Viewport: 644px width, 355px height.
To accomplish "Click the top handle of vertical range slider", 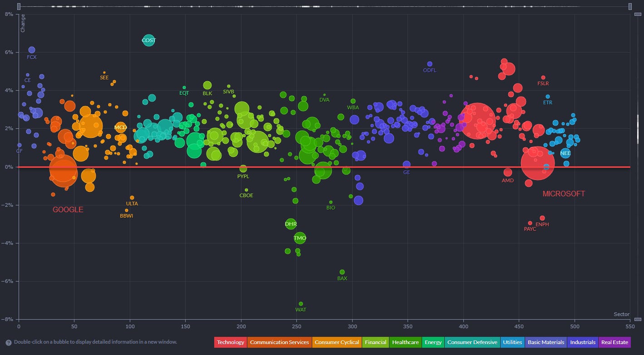I will coord(637,15).
